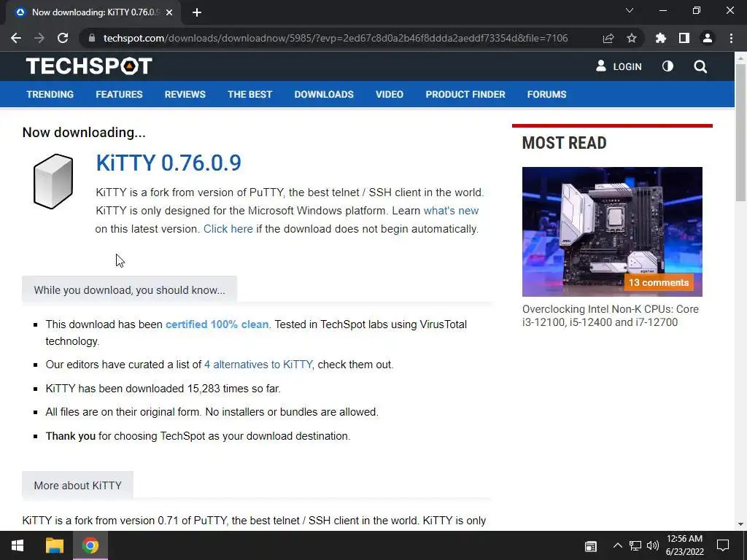This screenshot has width=747, height=560.
Task: Open the "what's new" link
Action: (451, 211)
